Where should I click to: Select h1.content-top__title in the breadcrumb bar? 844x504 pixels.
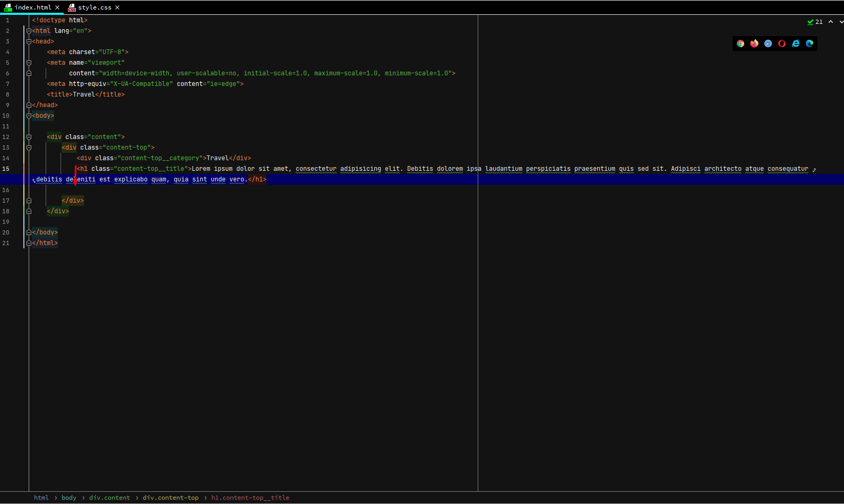click(x=250, y=498)
